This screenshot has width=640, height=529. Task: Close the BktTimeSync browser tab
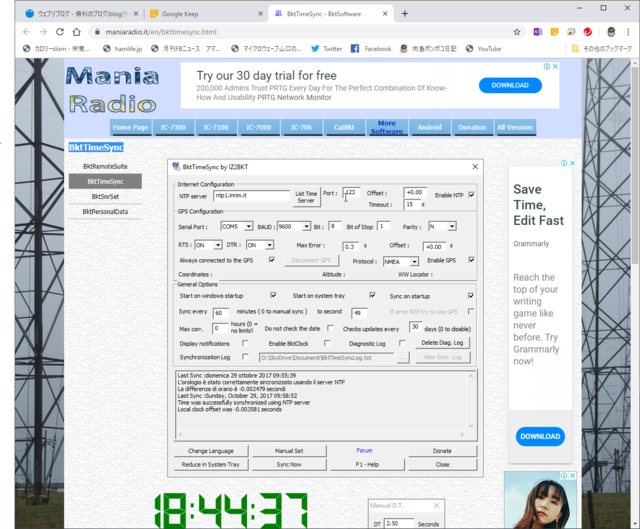pos(385,13)
